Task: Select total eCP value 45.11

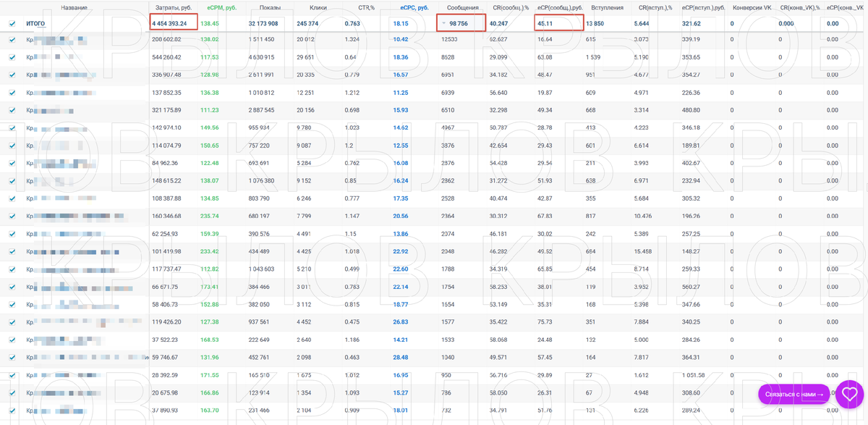Action: pos(545,23)
